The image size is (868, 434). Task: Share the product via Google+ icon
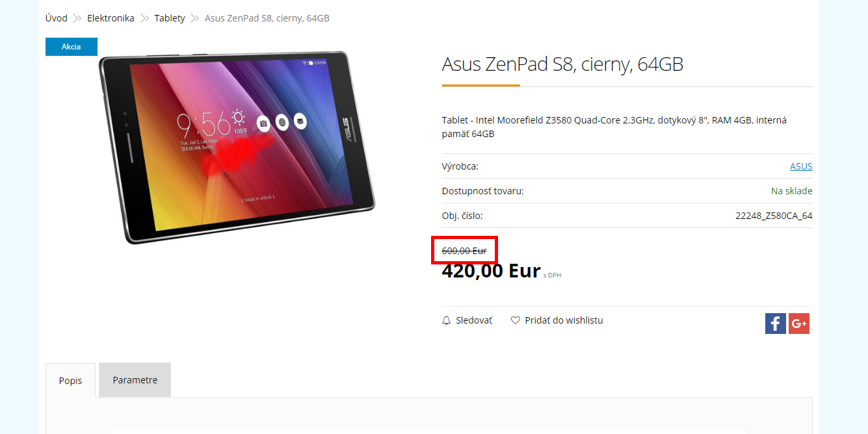click(x=799, y=324)
